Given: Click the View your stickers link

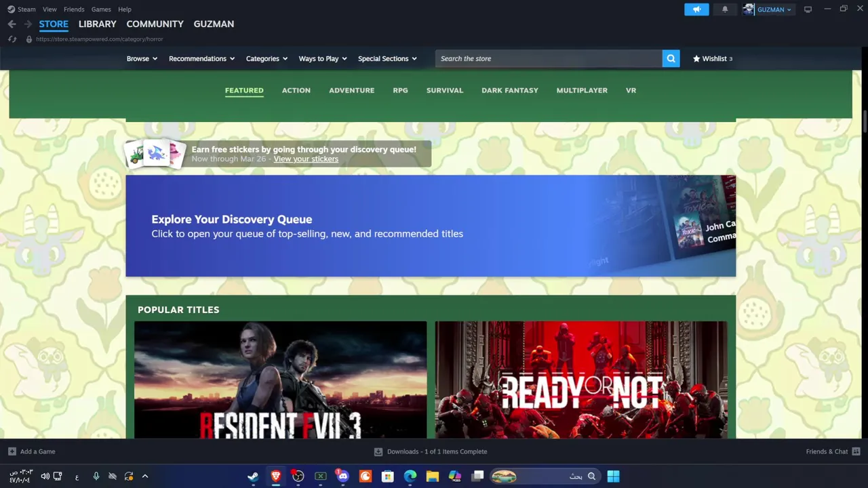Looking at the screenshot, I should pyautogui.click(x=306, y=159).
